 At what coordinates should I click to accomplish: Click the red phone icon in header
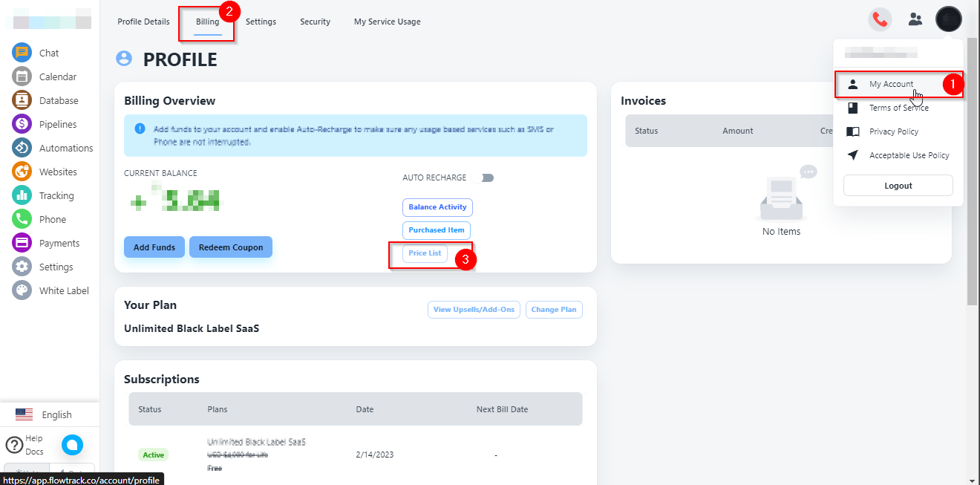tap(880, 19)
